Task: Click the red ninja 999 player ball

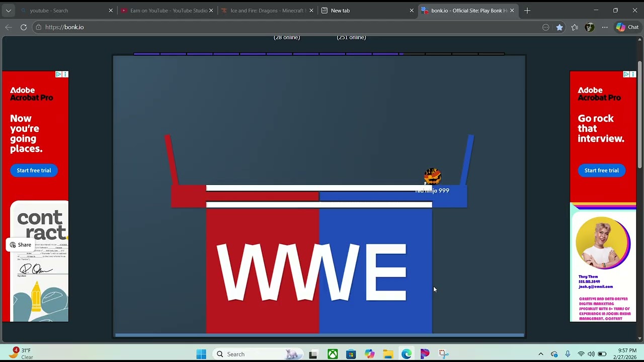Action: coord(432,176)
